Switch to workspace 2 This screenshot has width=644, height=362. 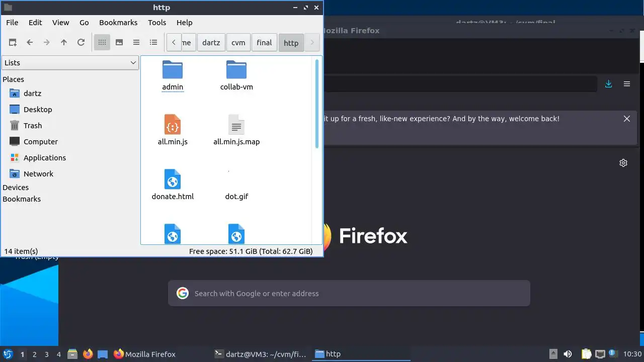34,354
